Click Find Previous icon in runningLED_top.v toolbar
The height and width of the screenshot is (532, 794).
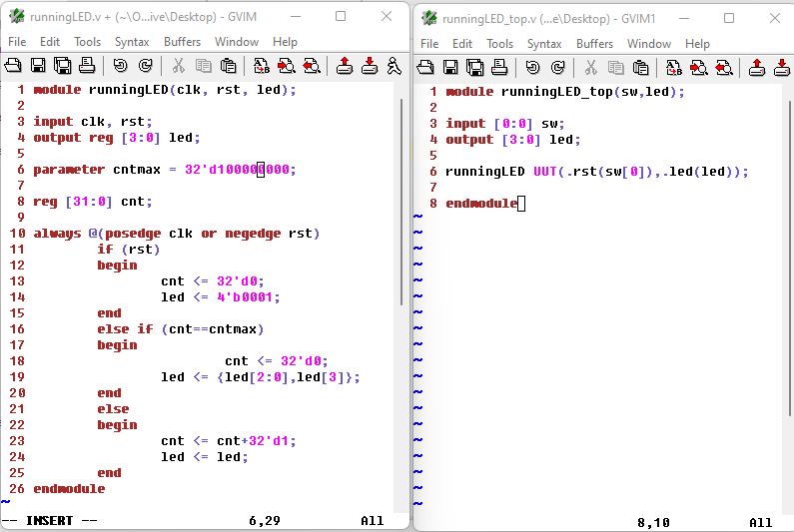[x=723, y=67]
